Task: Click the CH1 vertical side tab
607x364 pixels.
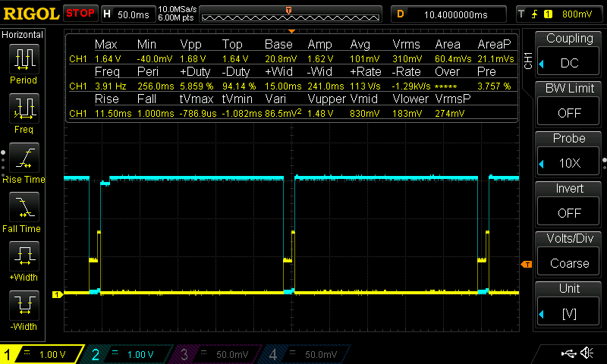Action: click(528, 61)
